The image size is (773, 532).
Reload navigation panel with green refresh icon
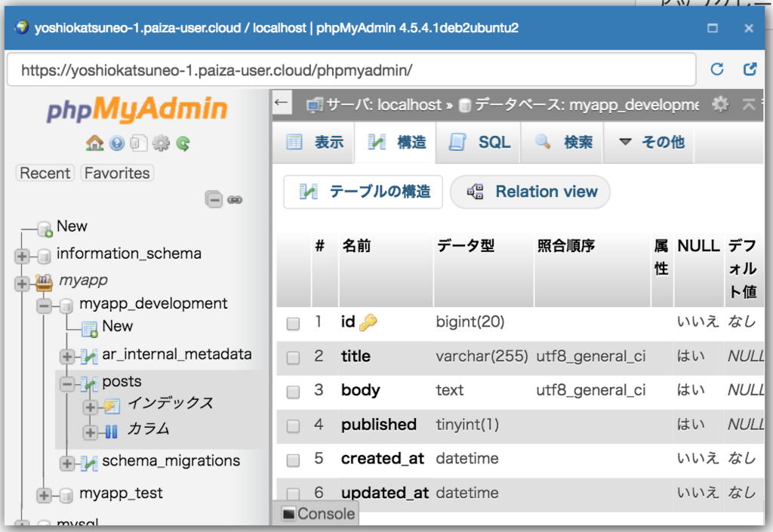[x=183, y=143]
